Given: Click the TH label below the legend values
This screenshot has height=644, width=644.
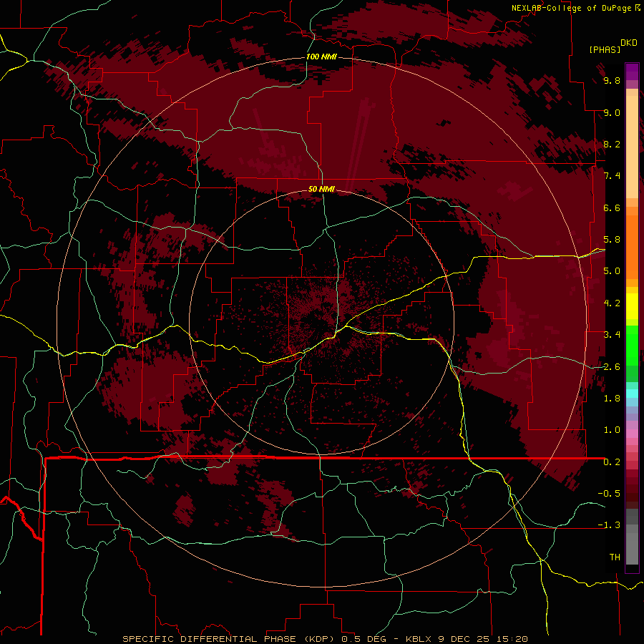Looking at the screenshot, I should 615,557.
